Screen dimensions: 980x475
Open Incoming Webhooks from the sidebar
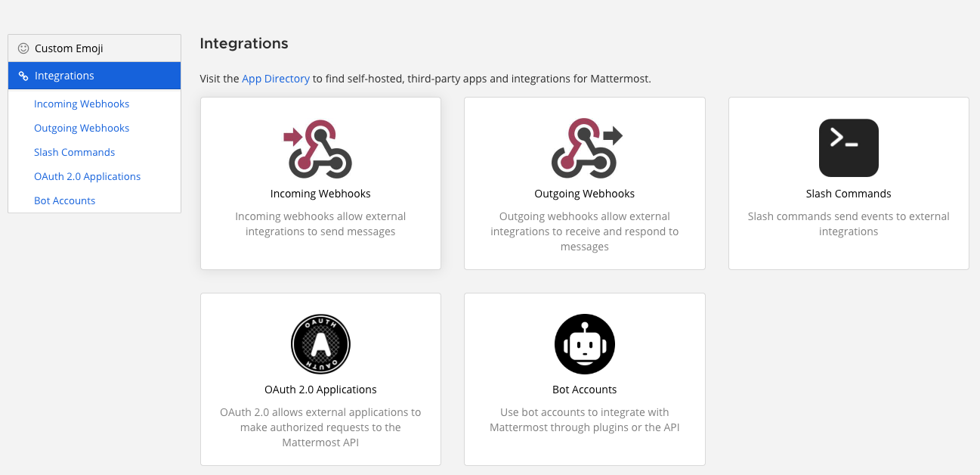81,104
